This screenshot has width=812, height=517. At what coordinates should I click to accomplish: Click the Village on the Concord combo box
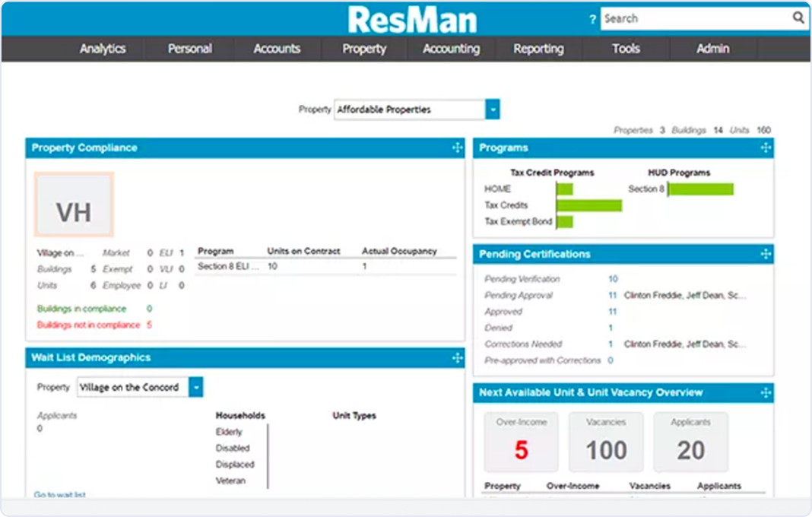pos(133,387)
